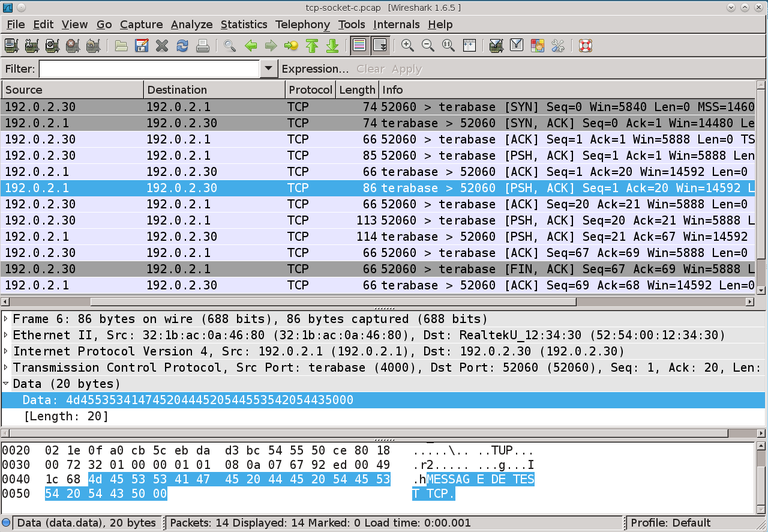The height and width of the screenshot is (532, 768).
Task: Print the packets
Action: (x=203, y=46)
